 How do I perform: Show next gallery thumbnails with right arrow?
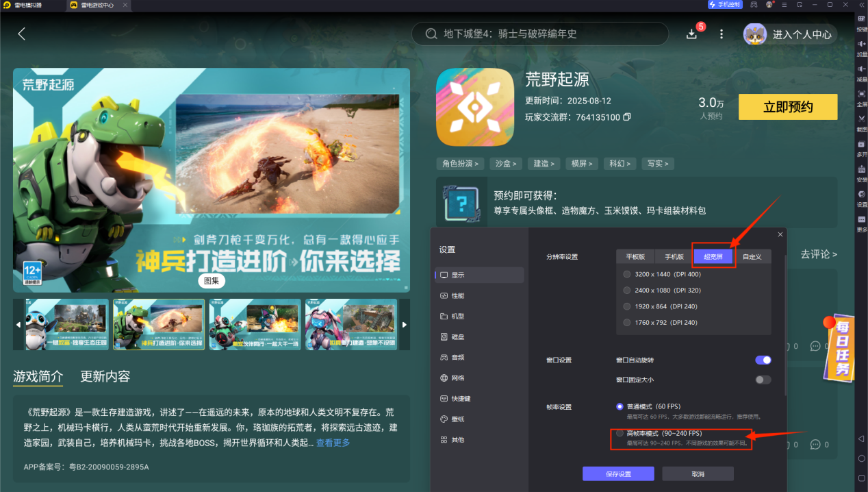click(405, 324)
